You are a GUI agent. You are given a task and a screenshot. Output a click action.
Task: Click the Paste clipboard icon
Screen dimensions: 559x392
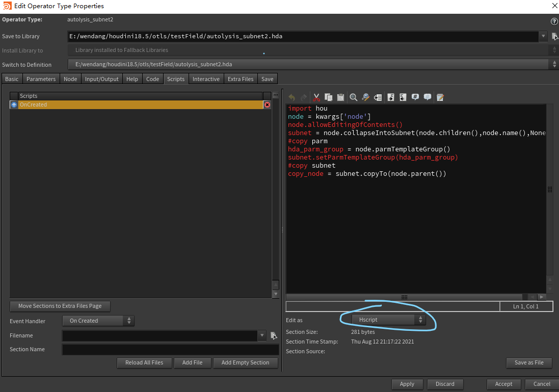[x=340, y=97]
